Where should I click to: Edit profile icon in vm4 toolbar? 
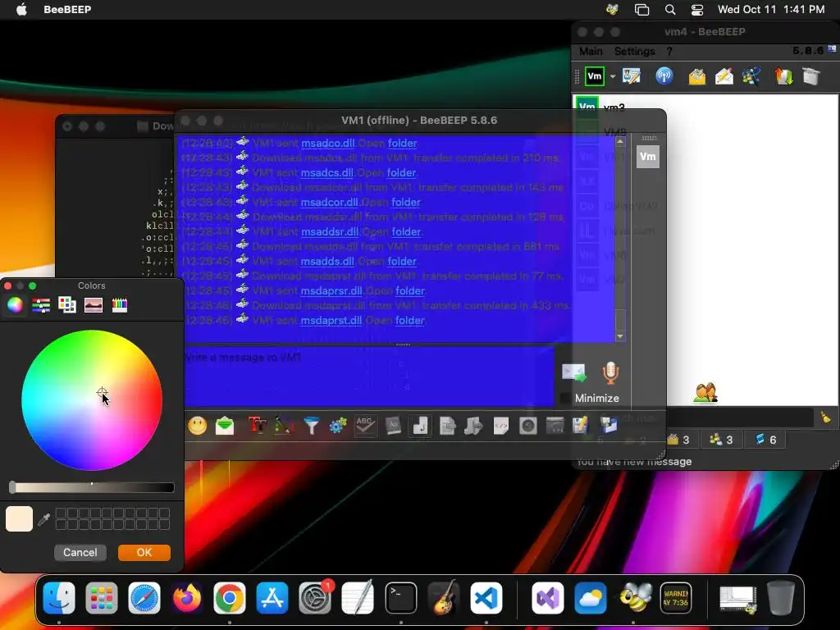pos(632,76)
